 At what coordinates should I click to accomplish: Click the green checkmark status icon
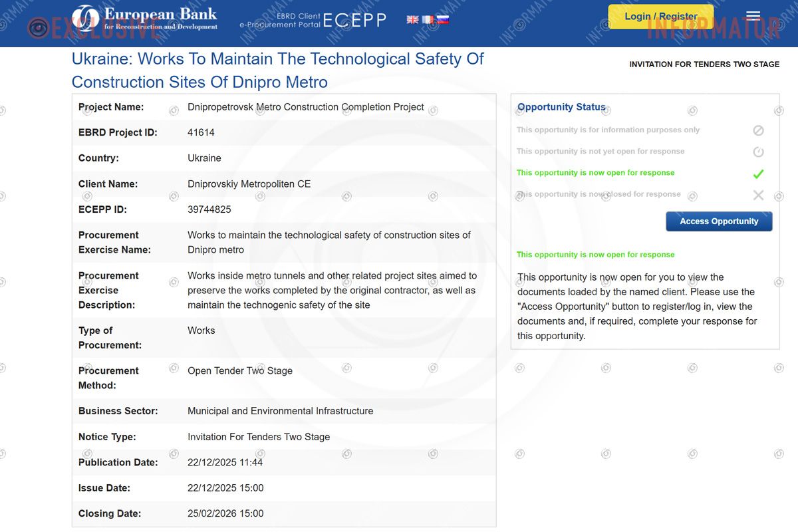pos(758,174)
